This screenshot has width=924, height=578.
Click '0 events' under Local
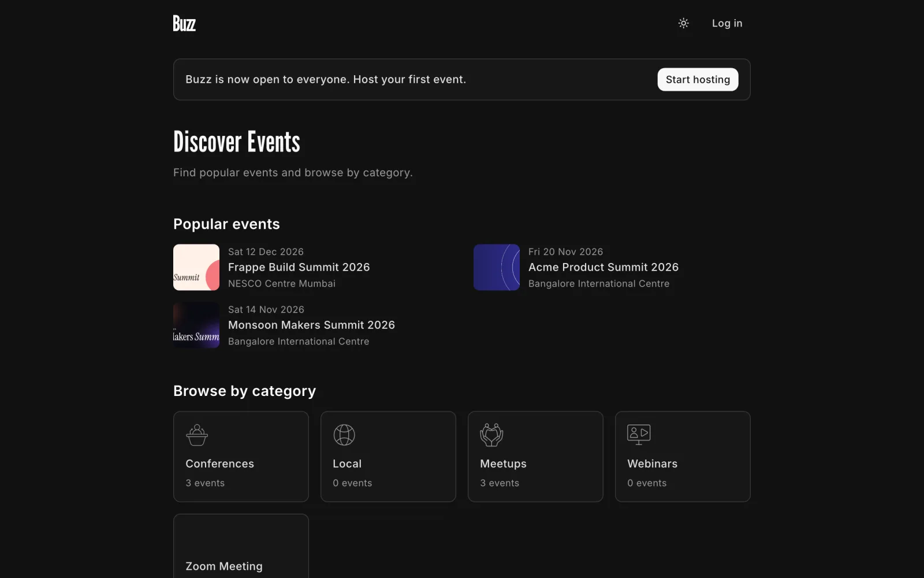click(352, 483)
